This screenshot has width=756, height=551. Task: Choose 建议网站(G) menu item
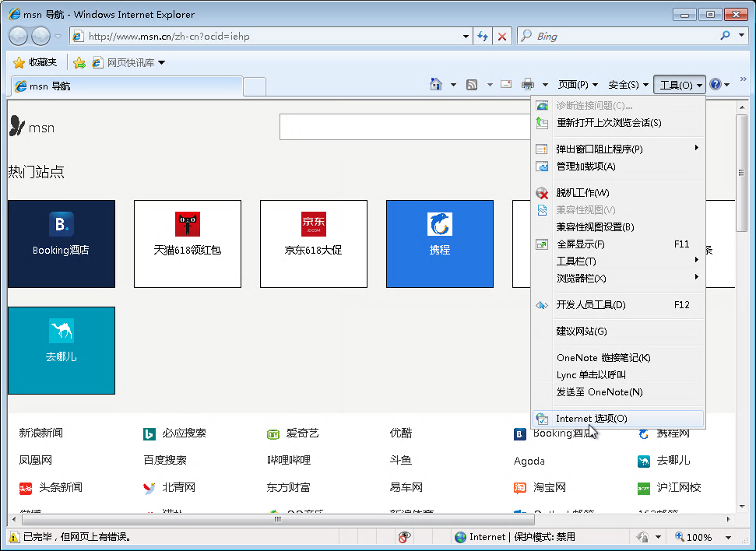coord(617,332)
